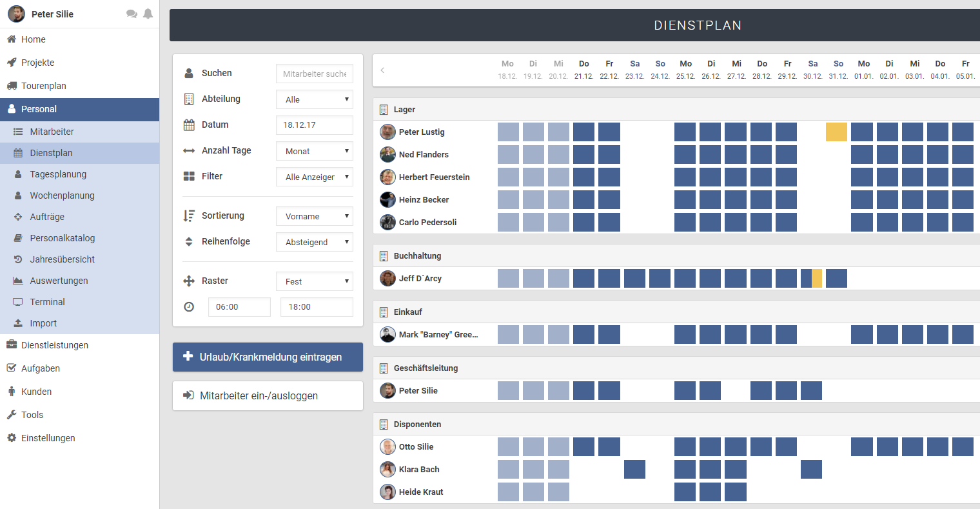This screenshot has width=980, height=509.
Task: Open the notifications bell
Action: 148,14
